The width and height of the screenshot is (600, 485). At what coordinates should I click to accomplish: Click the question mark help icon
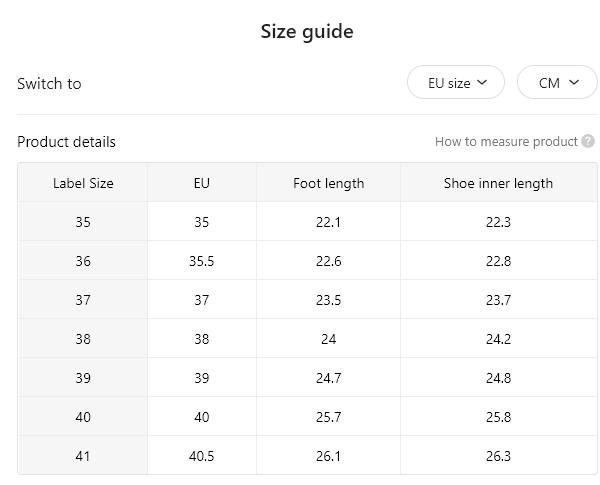tap(588, 141)
